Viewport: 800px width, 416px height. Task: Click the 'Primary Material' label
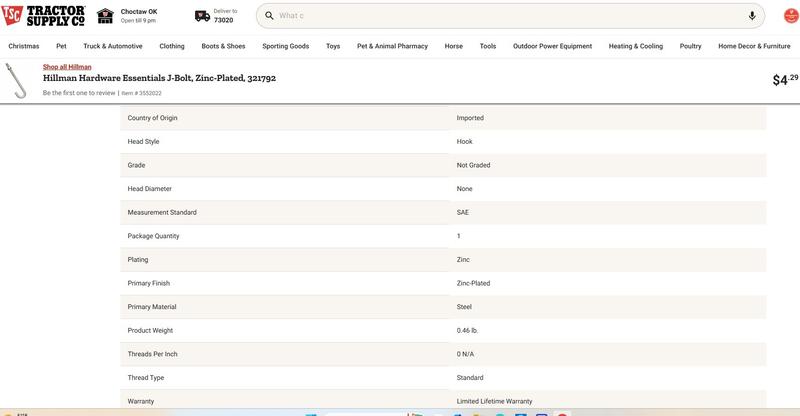pyautogui.click(x=152, y=307)
